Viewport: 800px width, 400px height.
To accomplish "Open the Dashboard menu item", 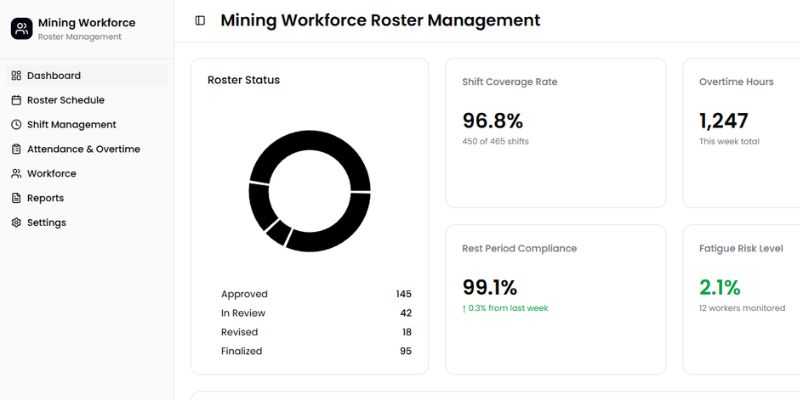I will (x=87, y=76).
